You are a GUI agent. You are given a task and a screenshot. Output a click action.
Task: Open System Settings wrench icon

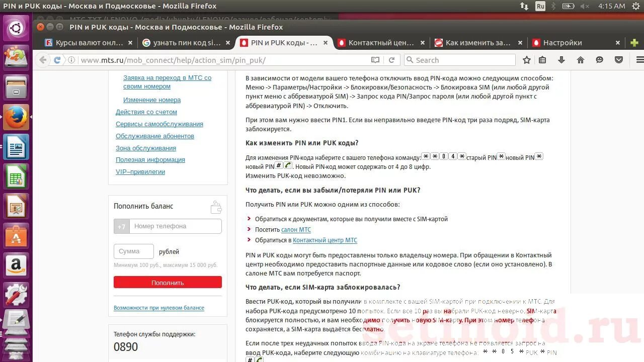(x=16, y=295)
